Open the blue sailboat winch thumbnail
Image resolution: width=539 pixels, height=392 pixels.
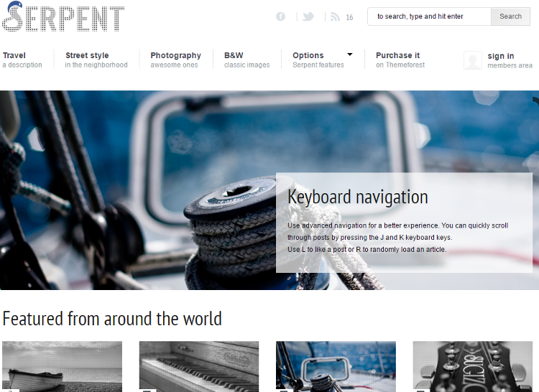[336, 366]
